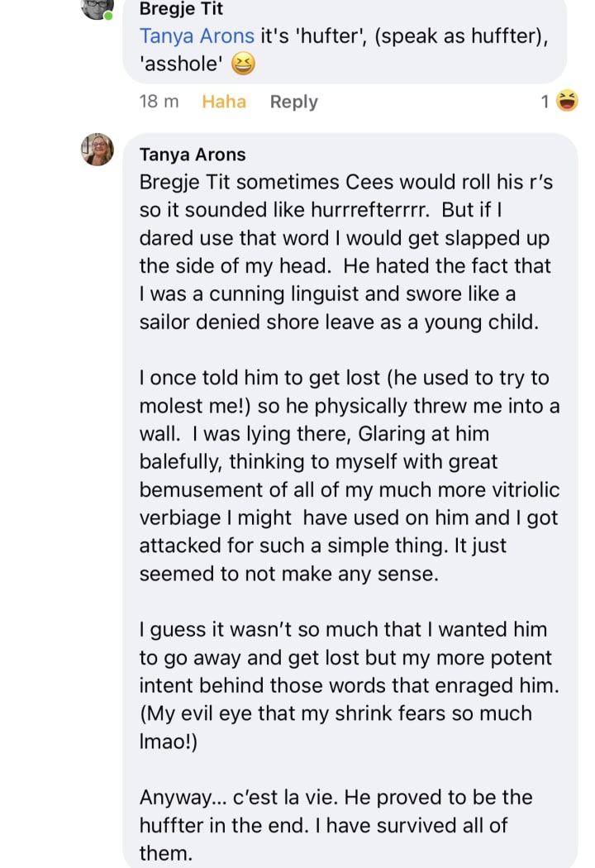Click the paragraph beginning 'I once told him'
595x868 pixels.
point(347,475)
